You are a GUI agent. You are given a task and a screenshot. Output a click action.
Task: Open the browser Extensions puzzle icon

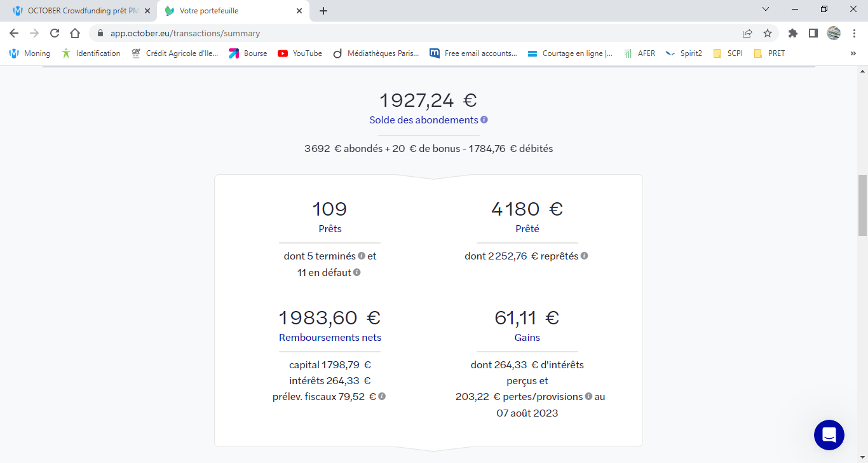click(x=792, y=33)
